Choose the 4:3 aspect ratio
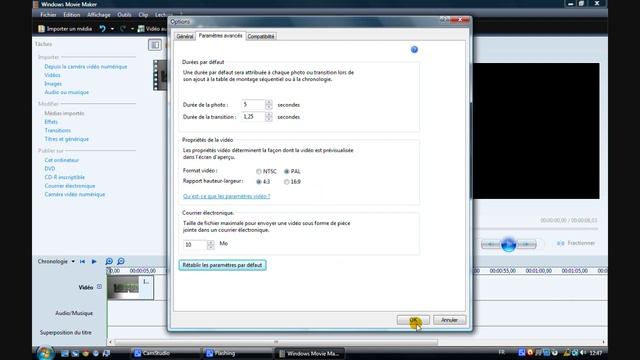The height and width of the screenshot is (360, 640). [259, 182]
